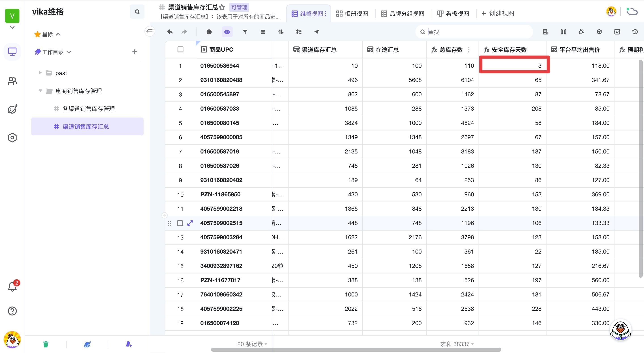Open the trash bin icon
This screenshot has height=353, width=644.
[46, 344]
